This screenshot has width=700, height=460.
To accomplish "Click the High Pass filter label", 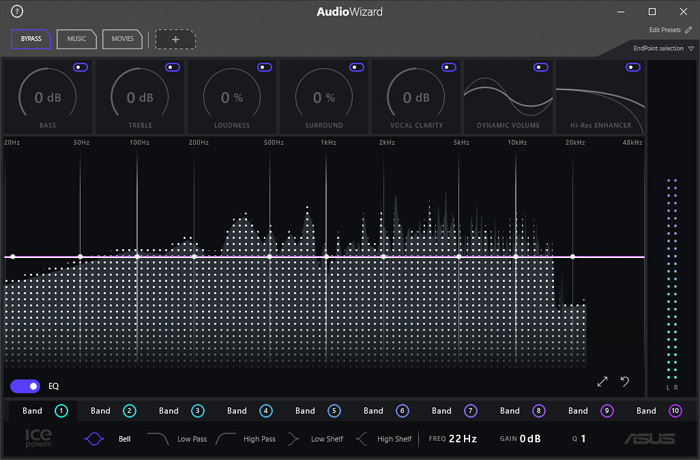I will pos(259,439).
